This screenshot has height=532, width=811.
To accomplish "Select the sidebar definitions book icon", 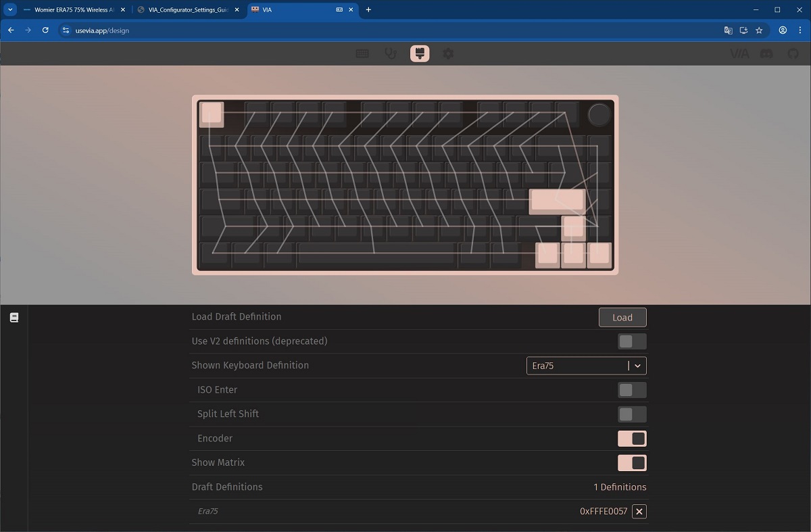I will tap(14, 317).
